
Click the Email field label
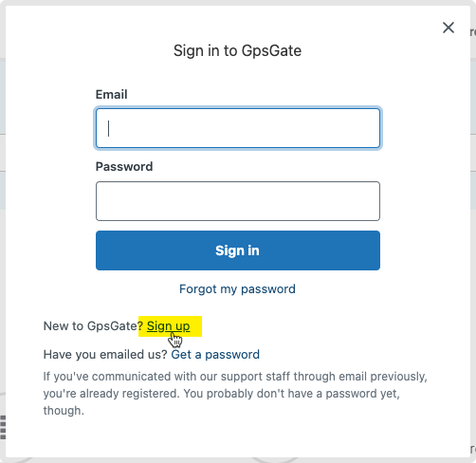point(111,94)
